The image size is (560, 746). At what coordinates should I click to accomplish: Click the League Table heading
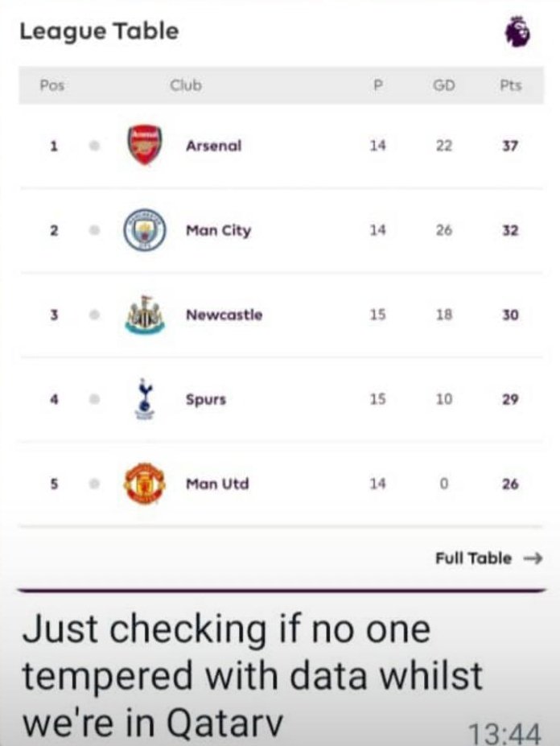[100, 32]
